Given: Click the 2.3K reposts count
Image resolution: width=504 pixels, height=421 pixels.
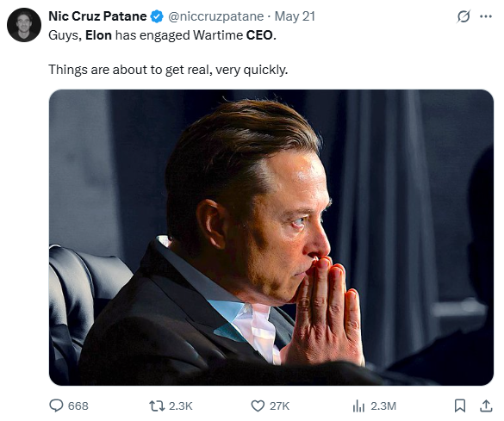Looking at the screenshot, I should (181, 406).
